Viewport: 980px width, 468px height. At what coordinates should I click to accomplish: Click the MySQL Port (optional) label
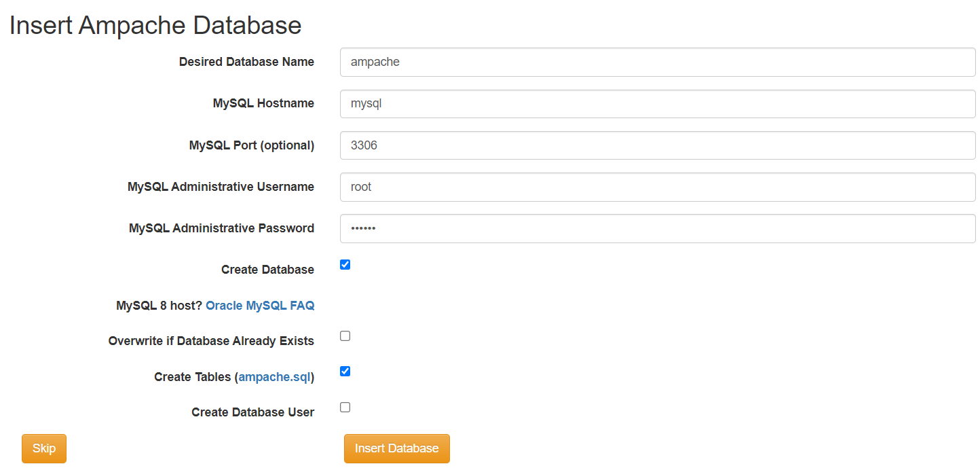(252, 145)
